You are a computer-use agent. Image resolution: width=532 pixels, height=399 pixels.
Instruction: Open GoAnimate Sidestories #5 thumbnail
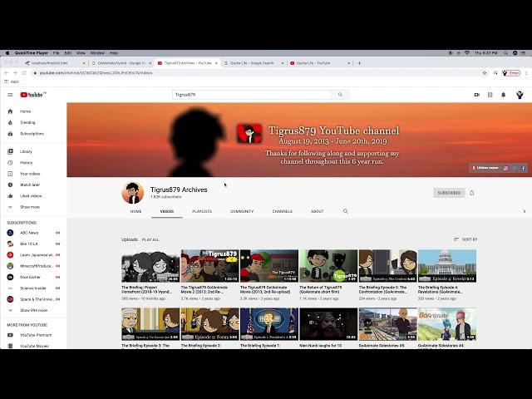388,324
